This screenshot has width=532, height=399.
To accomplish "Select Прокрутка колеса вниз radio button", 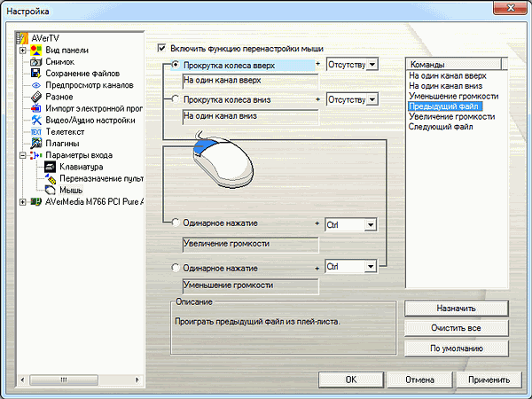I will pos(175,99).
